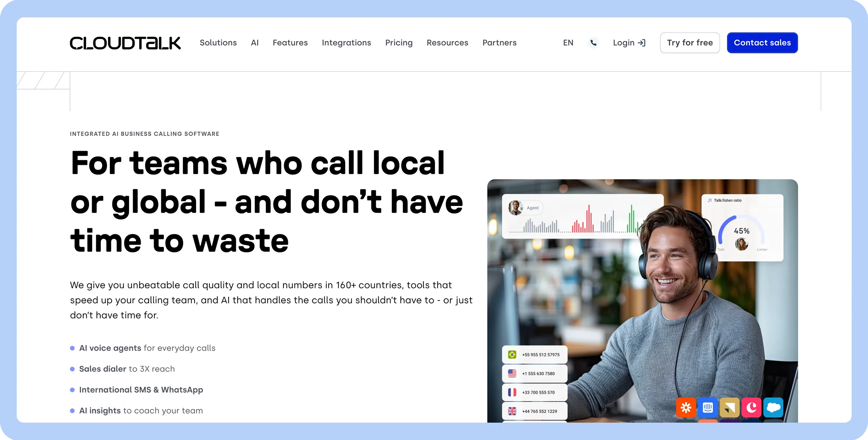Click the Brazil flag icon
This screenshot has height=440, width=868.
pyautogui.click(x=512, y=355)
